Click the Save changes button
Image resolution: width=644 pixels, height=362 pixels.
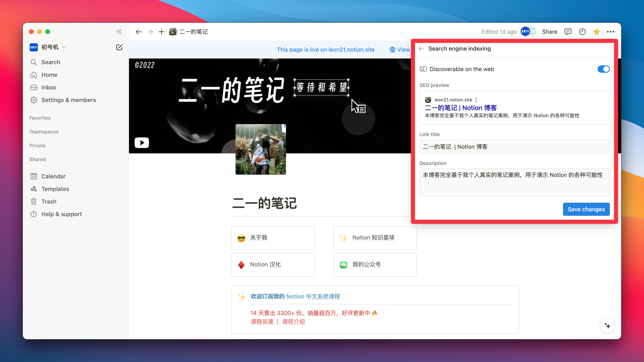[586, 209]
